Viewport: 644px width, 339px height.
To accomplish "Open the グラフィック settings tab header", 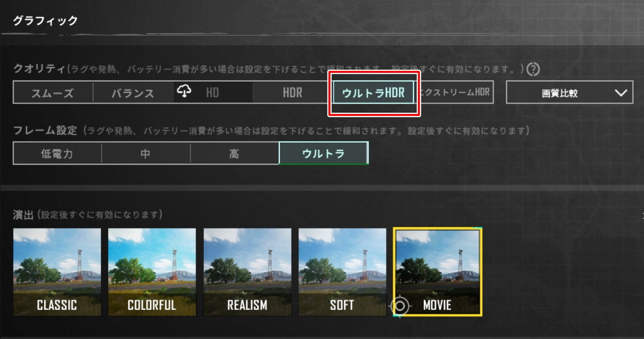I will (x=45, y=21).
